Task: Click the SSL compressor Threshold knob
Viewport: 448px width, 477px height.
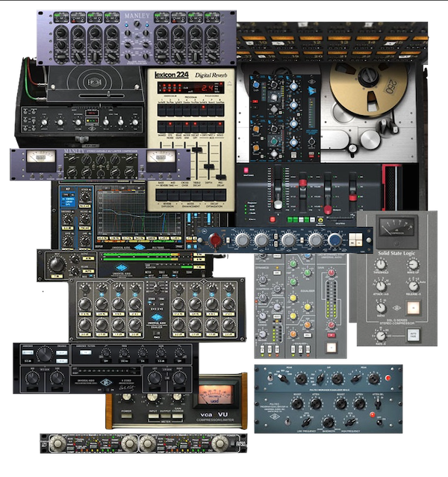Action: (x=381, y=264)
